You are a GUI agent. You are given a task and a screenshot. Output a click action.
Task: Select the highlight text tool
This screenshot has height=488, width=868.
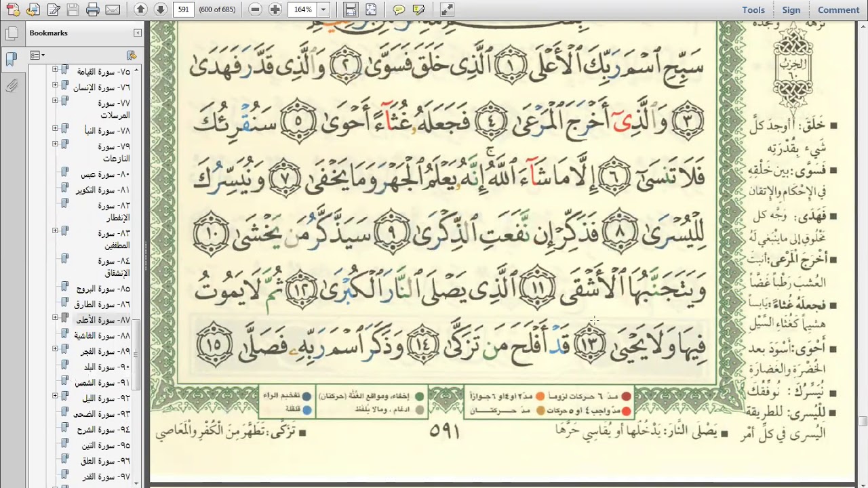[419, 9]
